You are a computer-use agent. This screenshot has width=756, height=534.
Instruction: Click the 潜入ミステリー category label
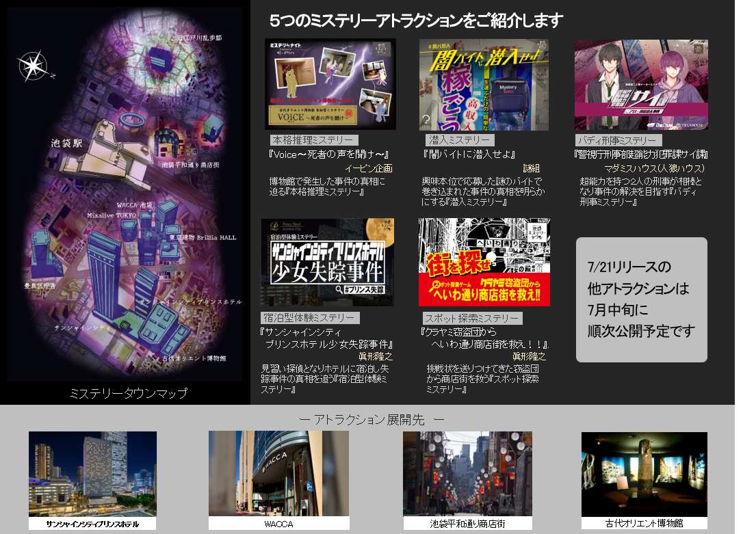pos(460,139)
